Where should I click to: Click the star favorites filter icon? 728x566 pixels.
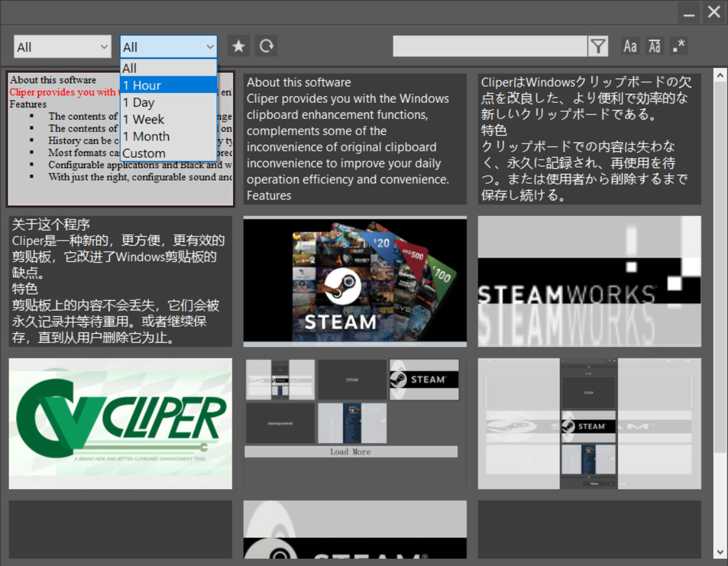coord(238,46)
